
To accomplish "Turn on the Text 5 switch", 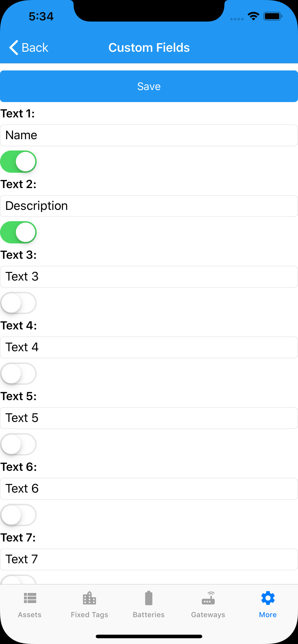I will click(18, 444).
